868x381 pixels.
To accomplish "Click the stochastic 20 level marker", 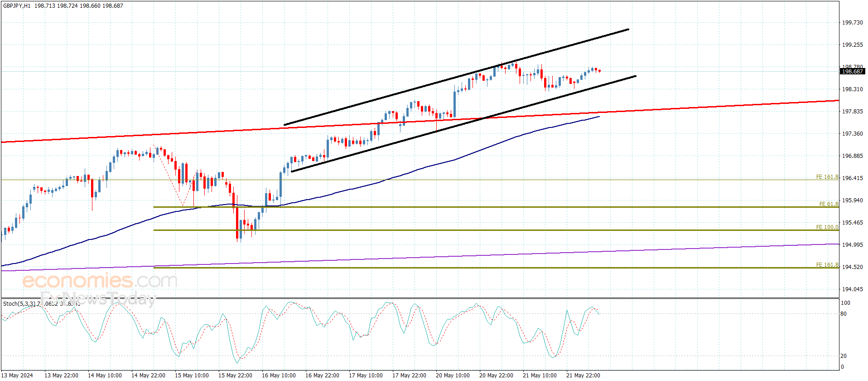I will point(844,356).
